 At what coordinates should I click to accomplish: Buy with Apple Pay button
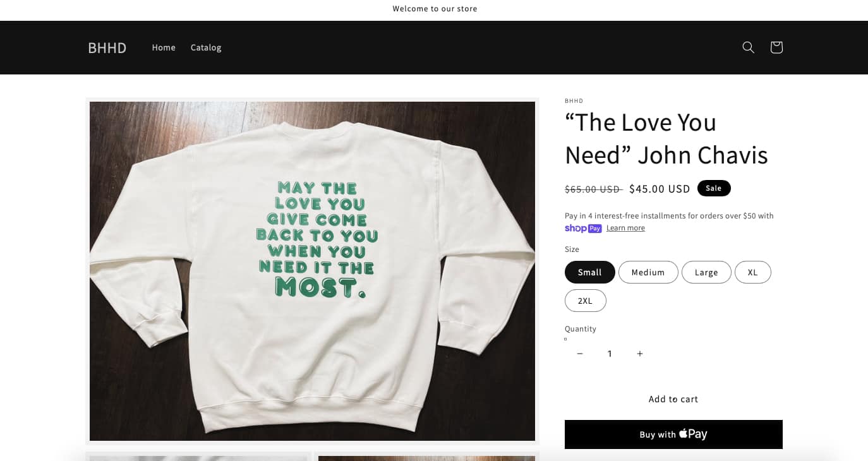point(673,434)
